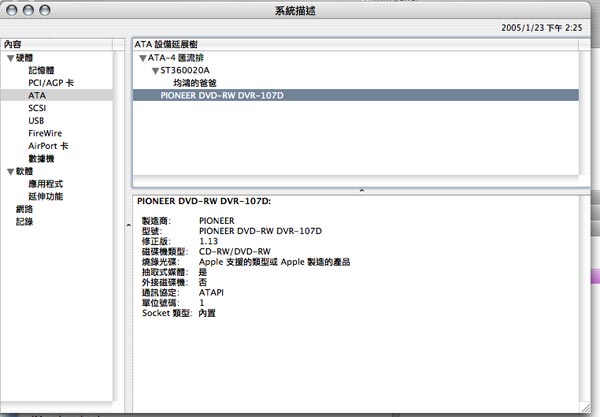Select the ST360020A drive row
600x417 pixels.
click(355, 70)
